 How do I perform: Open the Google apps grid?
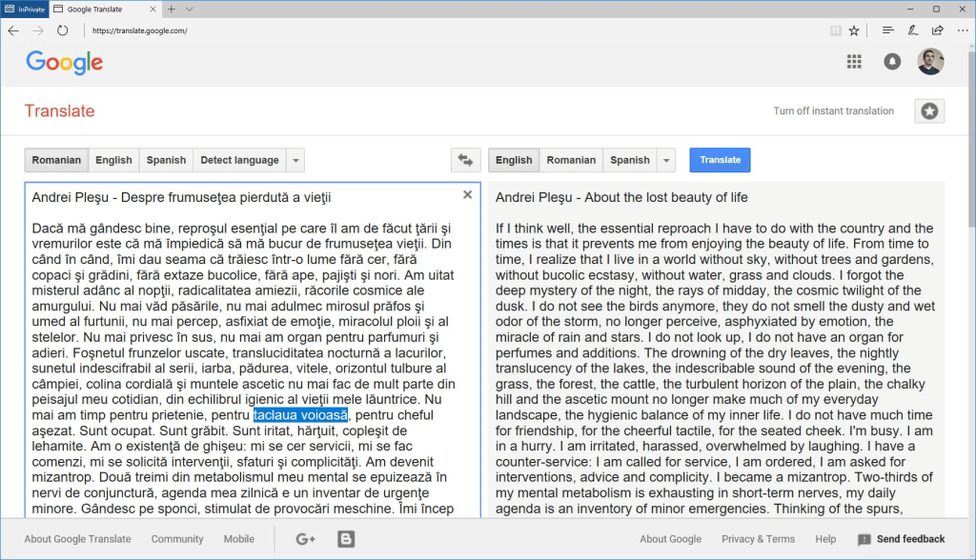tap(854, 62)
